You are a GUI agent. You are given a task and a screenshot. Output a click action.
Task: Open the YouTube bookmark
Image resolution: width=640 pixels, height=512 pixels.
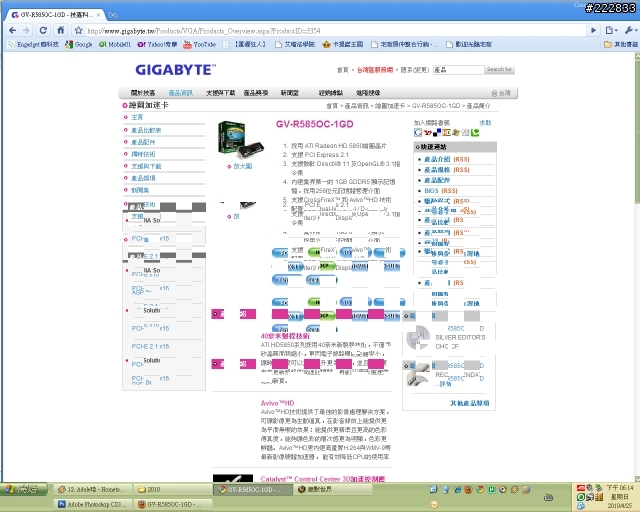pos(200,44)
